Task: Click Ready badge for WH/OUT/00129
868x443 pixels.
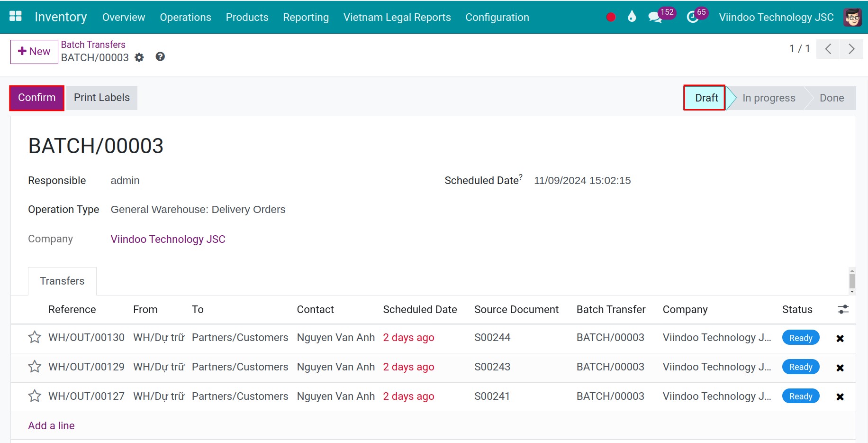Action: (x=801, y=367)
